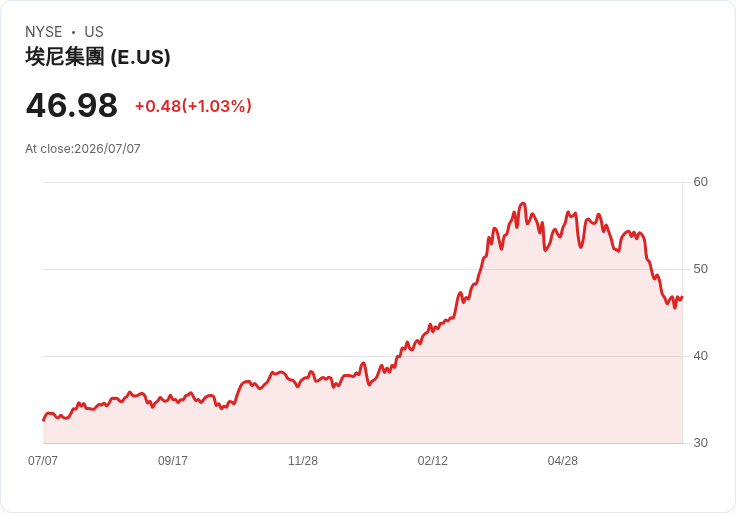Click the 09/17 date label on x-axis
Image resolution: width=736 pixels, height=513 pixels.
tap(173, 461)
